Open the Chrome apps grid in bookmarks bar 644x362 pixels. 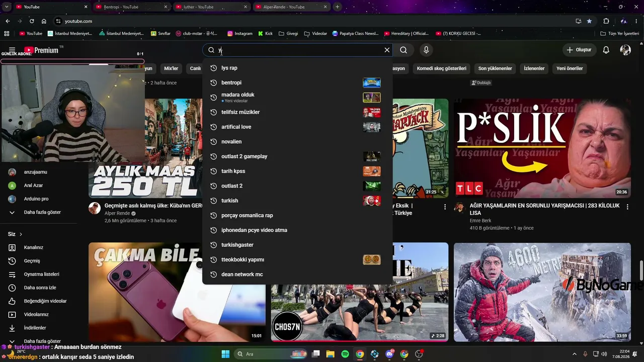coord(7,34)
